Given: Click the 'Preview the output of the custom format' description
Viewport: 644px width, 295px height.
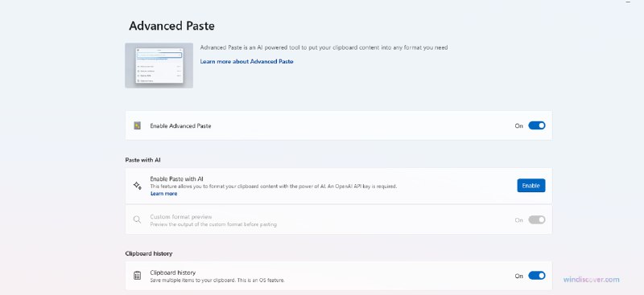Looking at the screenshot, I should coord(213,225).
